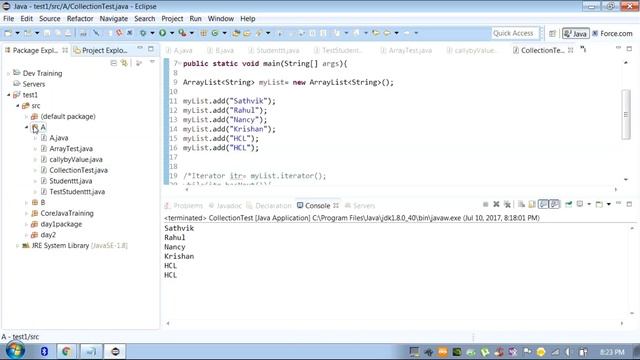640x360 pixels.
Task: Open the Source menu
Action: coord(49,19)
